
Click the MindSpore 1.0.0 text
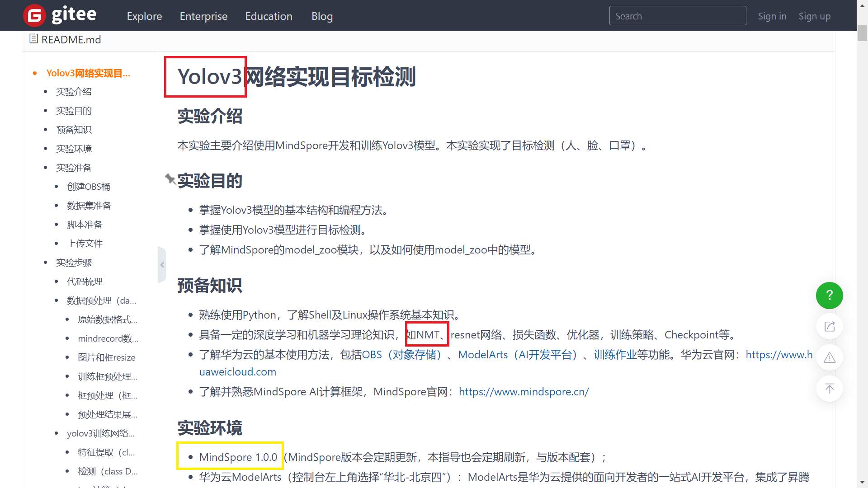(x=238, y=457)
